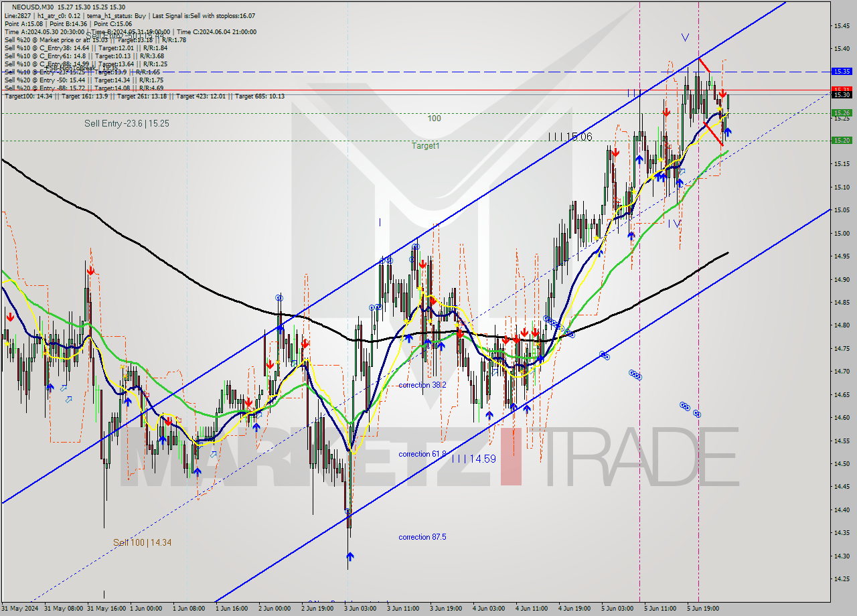Click the 'I I I 15.06' wave label

point(570,137)
